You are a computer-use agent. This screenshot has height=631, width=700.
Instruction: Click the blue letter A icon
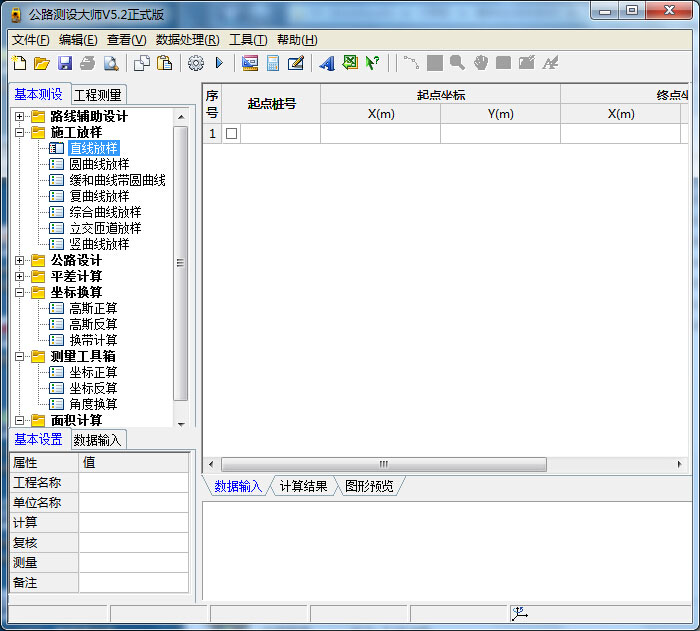(327, 63)
